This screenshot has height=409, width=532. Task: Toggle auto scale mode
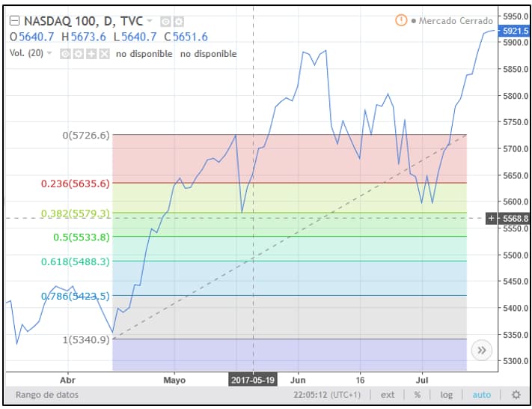[481, 395]
